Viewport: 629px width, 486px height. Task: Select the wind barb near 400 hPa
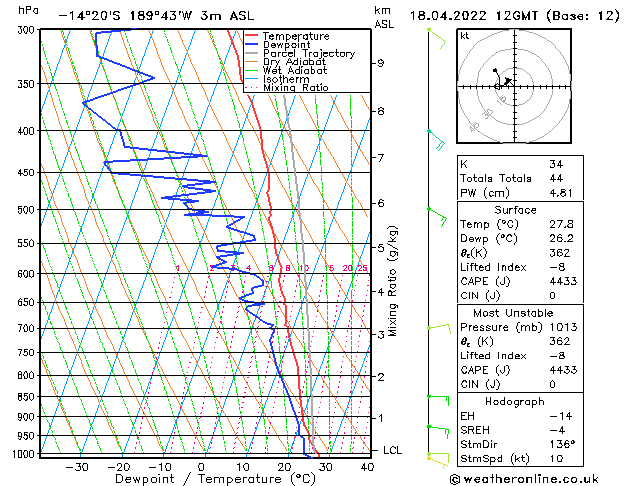[x=435, y=137]
